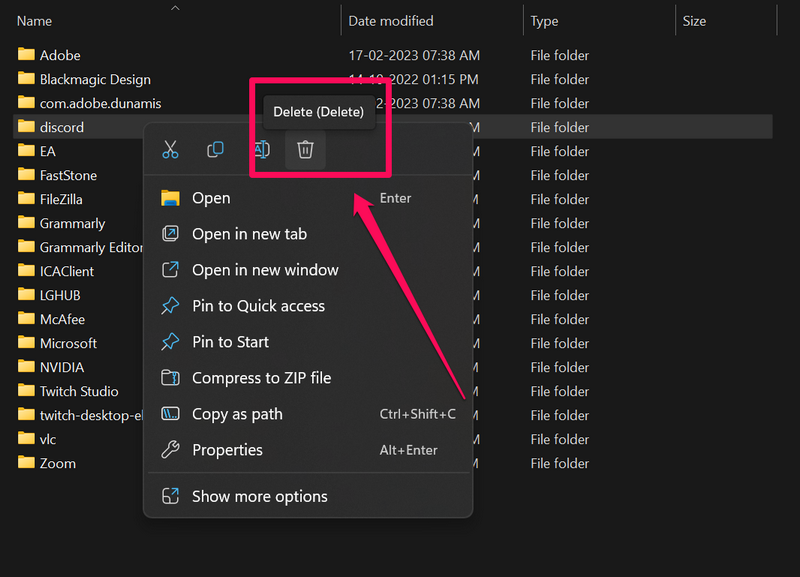Select Open from the context menu
The image size is (800, 577).
pos(211,198)
